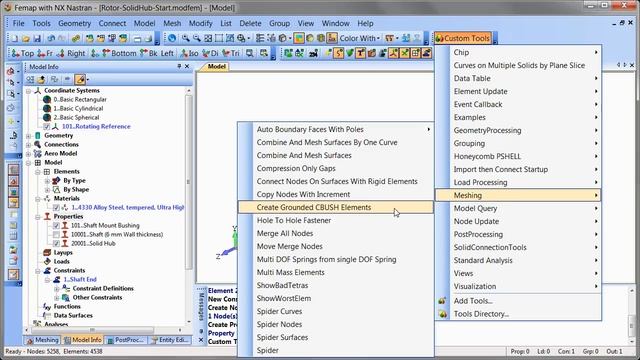Expand the Geometry tree node

point(29,136)
